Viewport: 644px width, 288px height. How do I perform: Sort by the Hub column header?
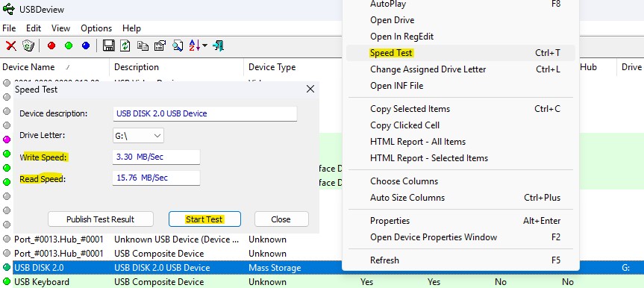coord(588,67)
